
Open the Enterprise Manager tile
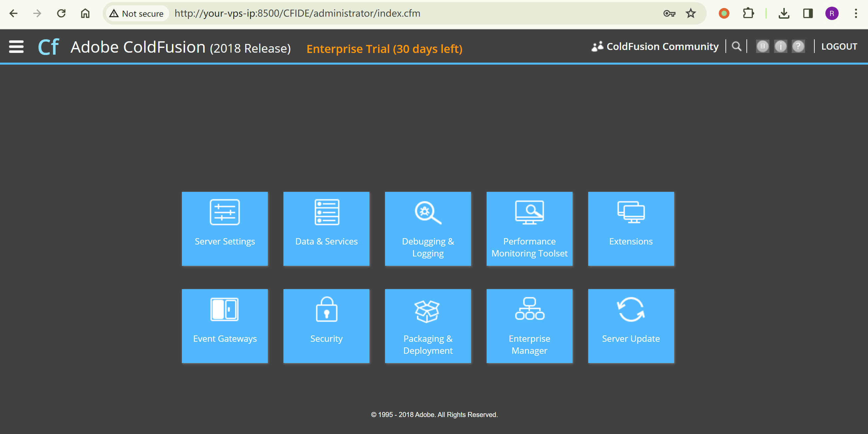point(529,325)
